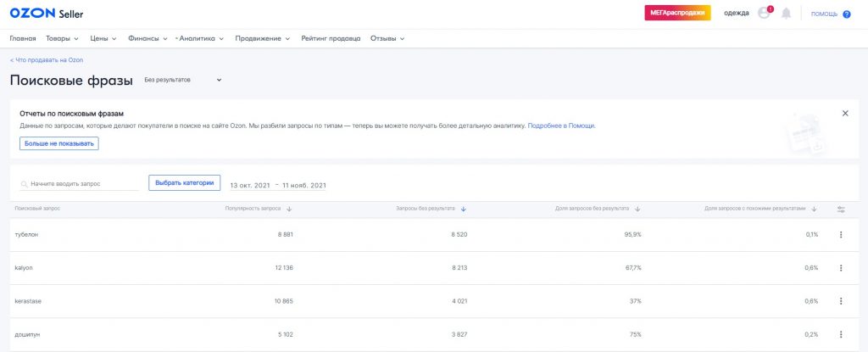Click the notification bell icon
This screenshot has height=352, width=868.
pyautogui.click(x=786, y=14)
